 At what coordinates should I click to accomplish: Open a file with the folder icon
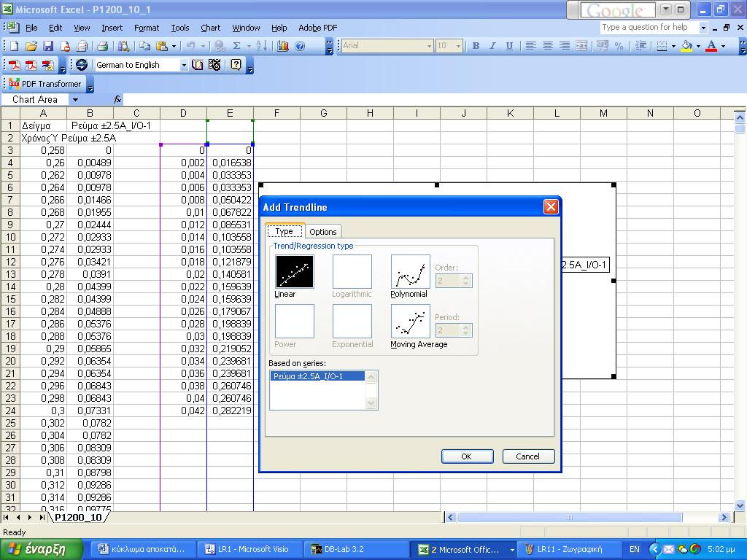[31, 46]
